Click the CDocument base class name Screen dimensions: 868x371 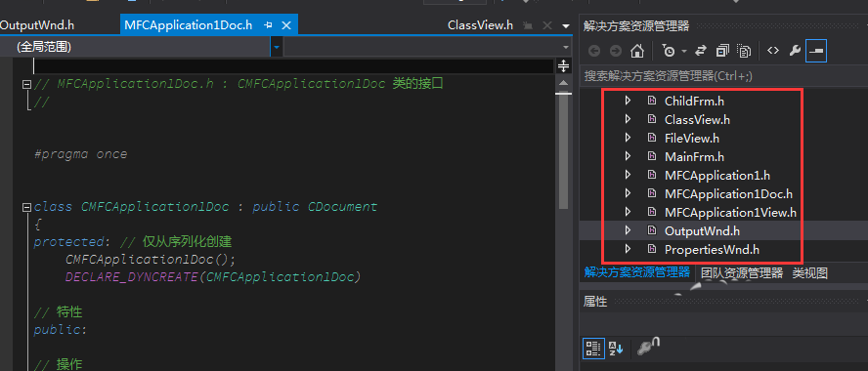click(x=343, y=207)
